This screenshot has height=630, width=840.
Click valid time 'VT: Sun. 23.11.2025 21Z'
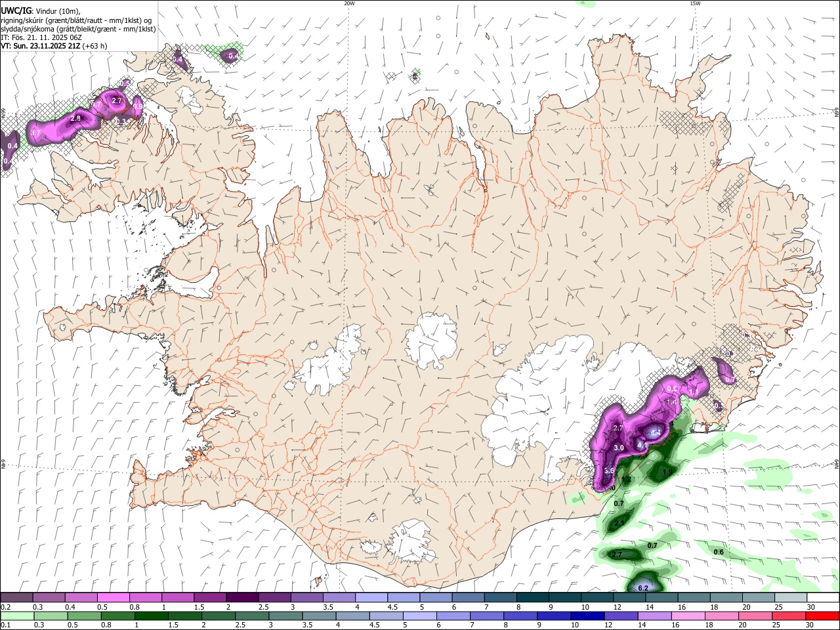[x=40, y=46]
